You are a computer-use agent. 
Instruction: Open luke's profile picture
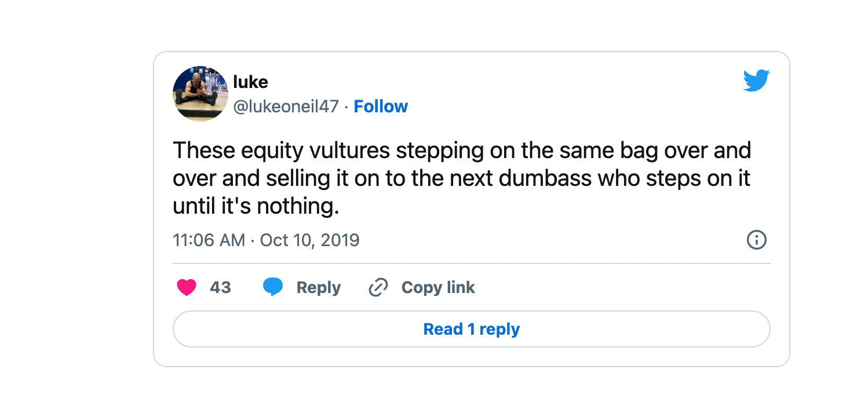(200, 93)
